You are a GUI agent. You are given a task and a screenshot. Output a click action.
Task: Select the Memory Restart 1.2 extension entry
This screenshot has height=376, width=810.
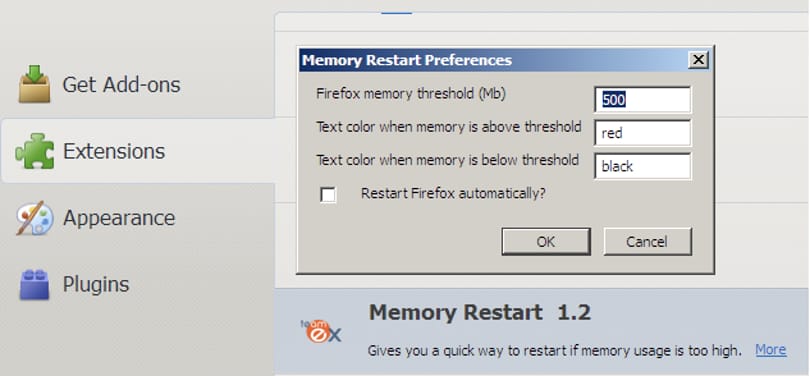point(541,332)
